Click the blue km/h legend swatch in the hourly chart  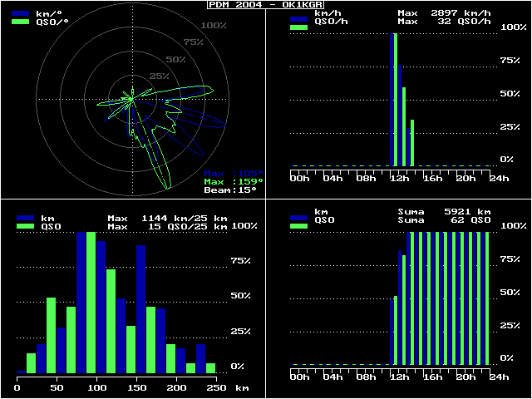(x=298, y=19)
